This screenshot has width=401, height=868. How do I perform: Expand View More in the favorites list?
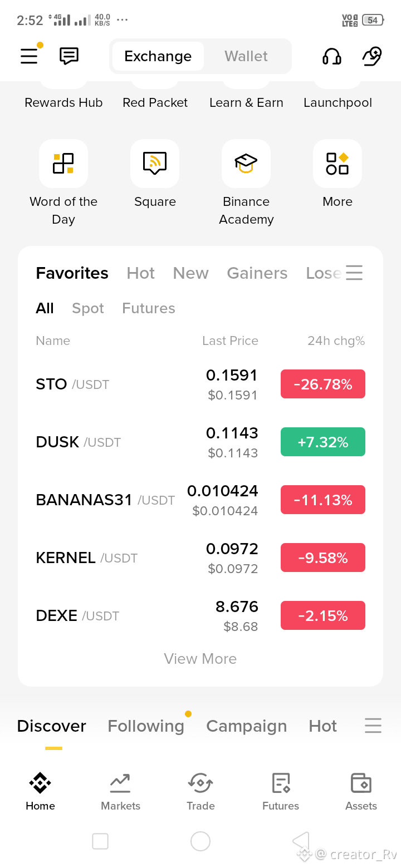[200, 659]
